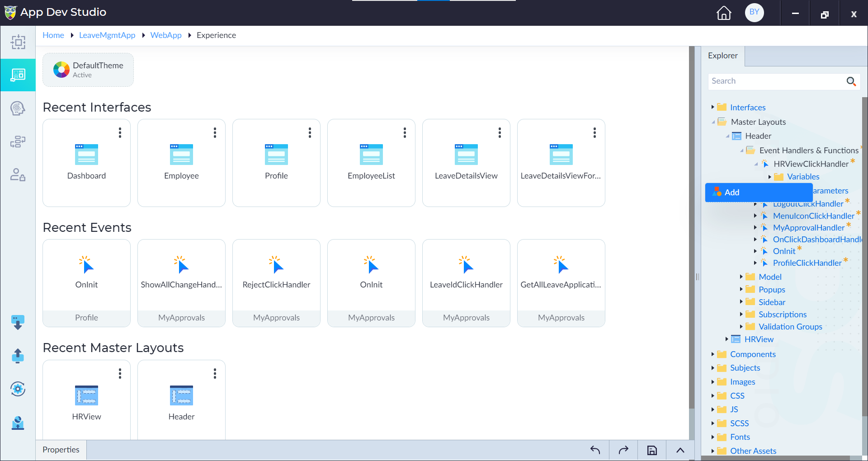Click the Undo arrow in bottom bar

(595, 450)
